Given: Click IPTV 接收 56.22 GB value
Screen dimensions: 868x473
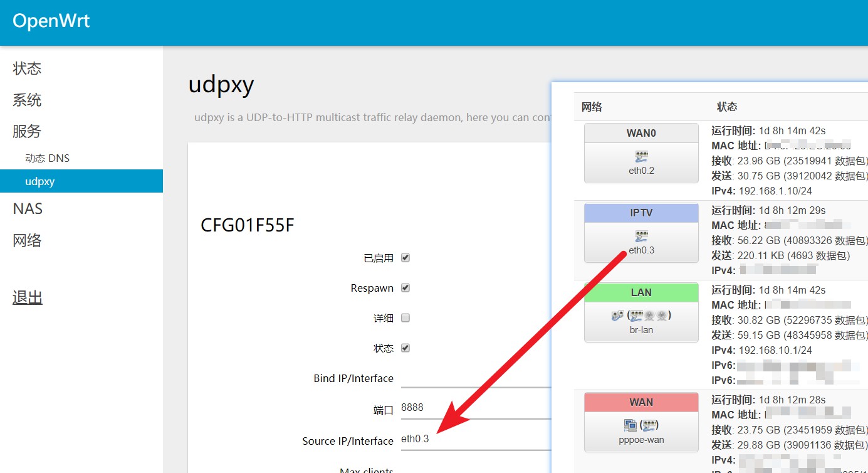Looking at the screenshot, I should pos(790,240).
